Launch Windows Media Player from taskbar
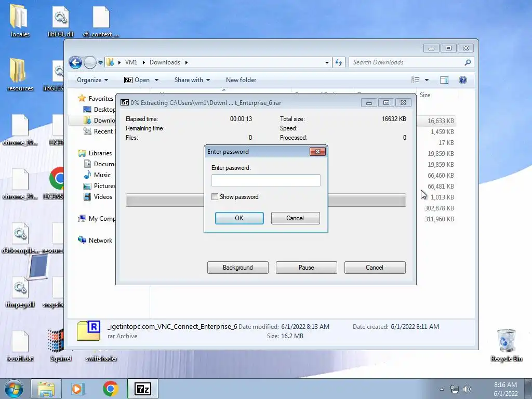 click(78, 389)
